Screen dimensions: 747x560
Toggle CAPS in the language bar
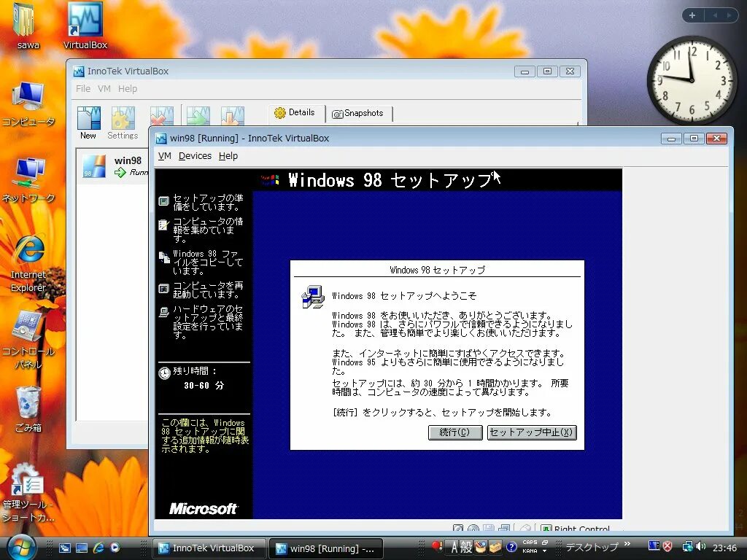tap(530, 542)
